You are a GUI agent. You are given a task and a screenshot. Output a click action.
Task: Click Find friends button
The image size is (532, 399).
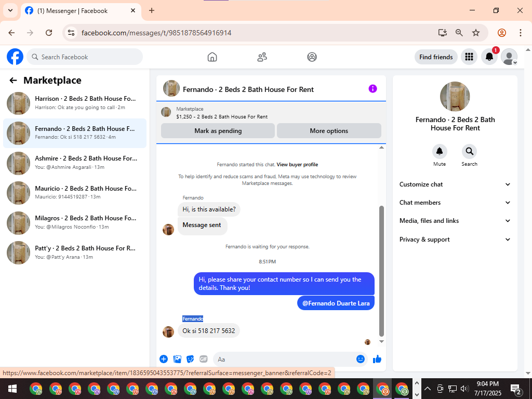tap(436, 57)
